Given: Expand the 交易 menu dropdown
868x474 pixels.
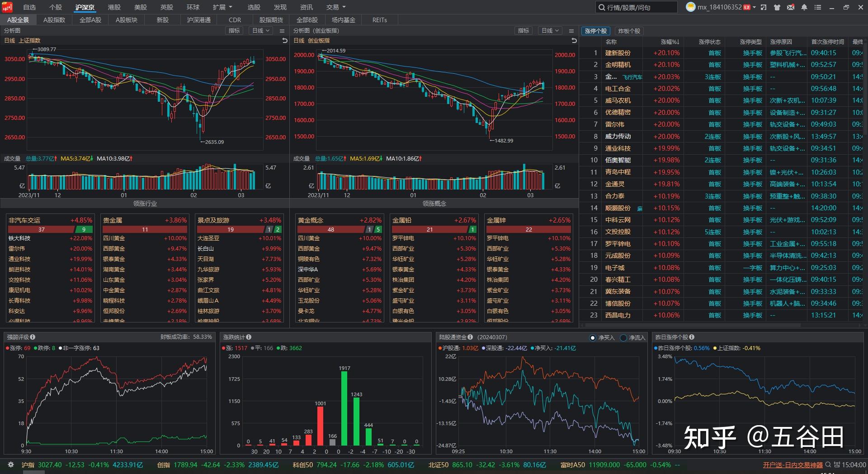Looking at the screenshot, I should coord(336,7).
